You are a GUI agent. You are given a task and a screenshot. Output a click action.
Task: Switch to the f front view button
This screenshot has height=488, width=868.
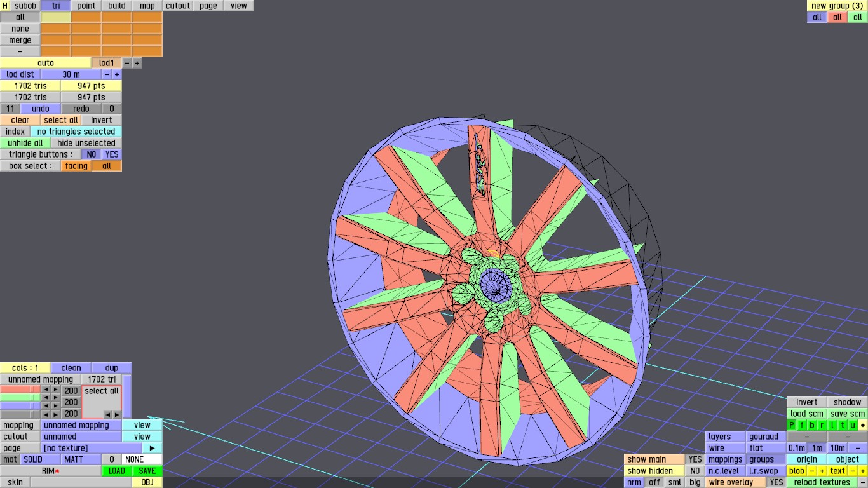click(x=802, y=425)
